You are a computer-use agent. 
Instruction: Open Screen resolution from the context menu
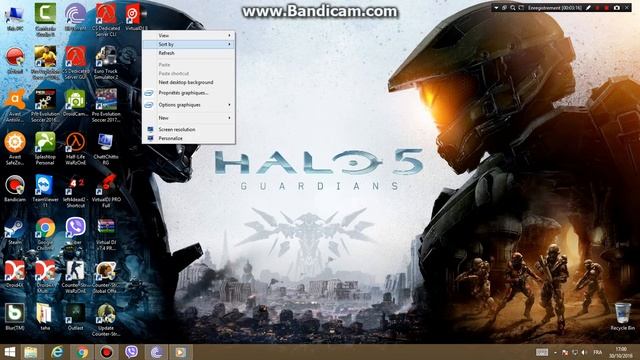click(x=189, y=129)
